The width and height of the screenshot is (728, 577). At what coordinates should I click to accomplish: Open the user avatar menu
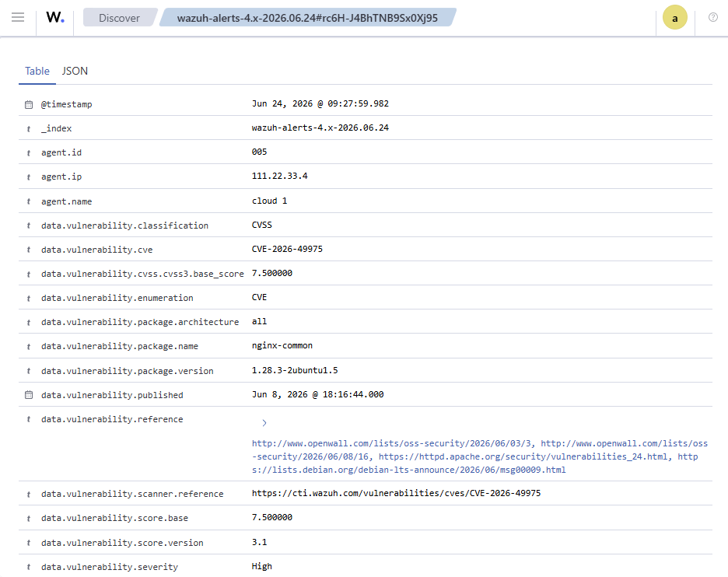click(674, 18)
